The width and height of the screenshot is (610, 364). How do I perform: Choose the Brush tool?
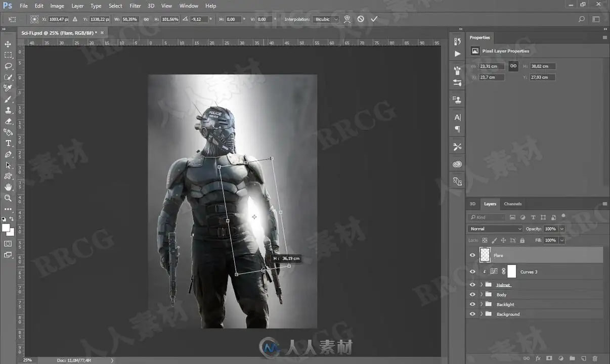[x=8, y=99]
